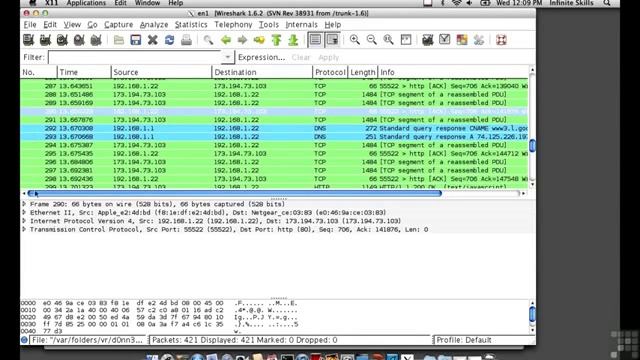This screenshot has width=640, height=360.
Task: Zoom out of packet text
Action: pyautogui.click(x=371, y=40)
